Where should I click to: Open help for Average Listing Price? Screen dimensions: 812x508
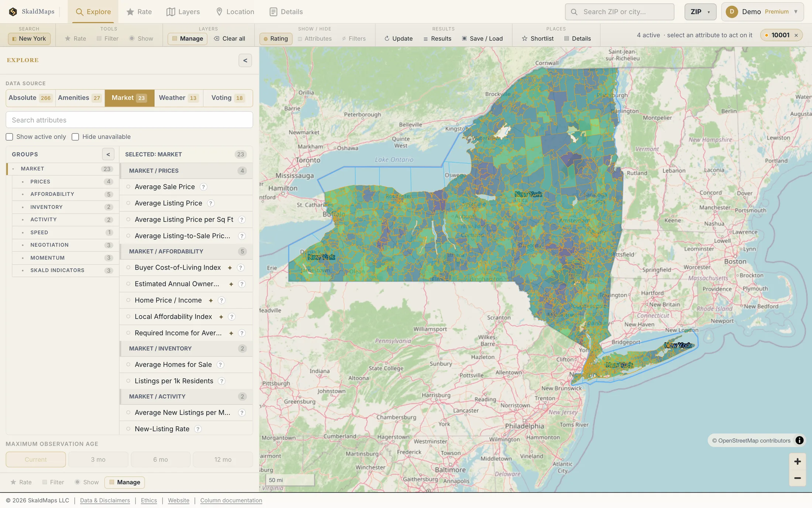(x=210, y=203)
